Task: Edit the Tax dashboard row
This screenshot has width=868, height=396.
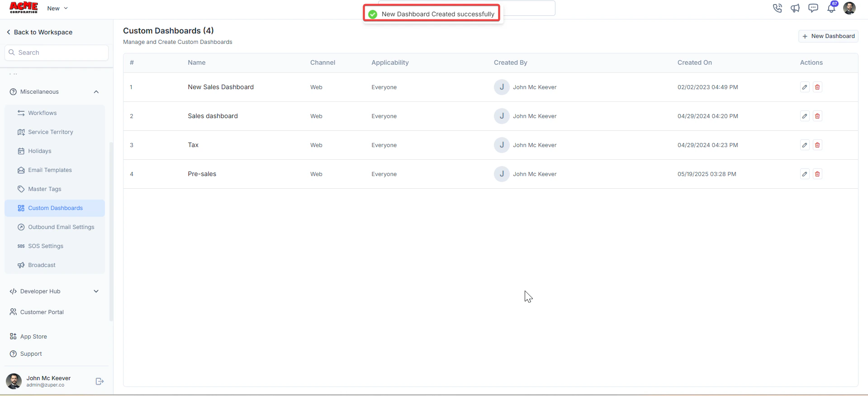Action: tap(805, 145)
